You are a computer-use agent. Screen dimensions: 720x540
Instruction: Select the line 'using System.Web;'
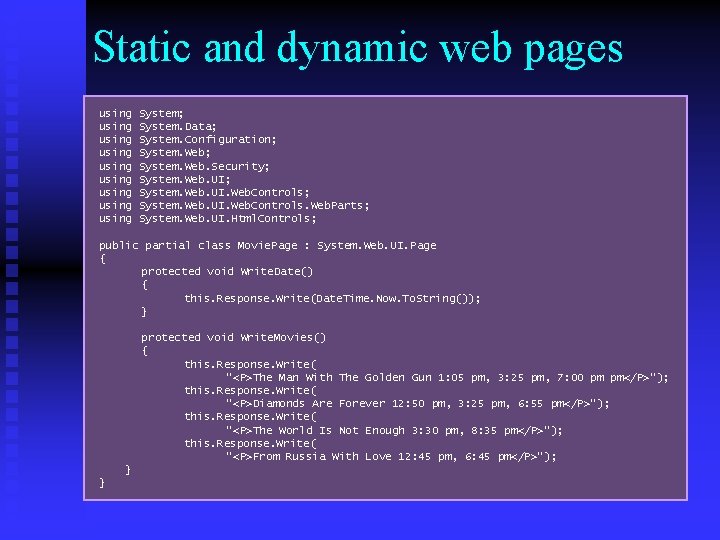pyautogui.click(x=155, y=152)
